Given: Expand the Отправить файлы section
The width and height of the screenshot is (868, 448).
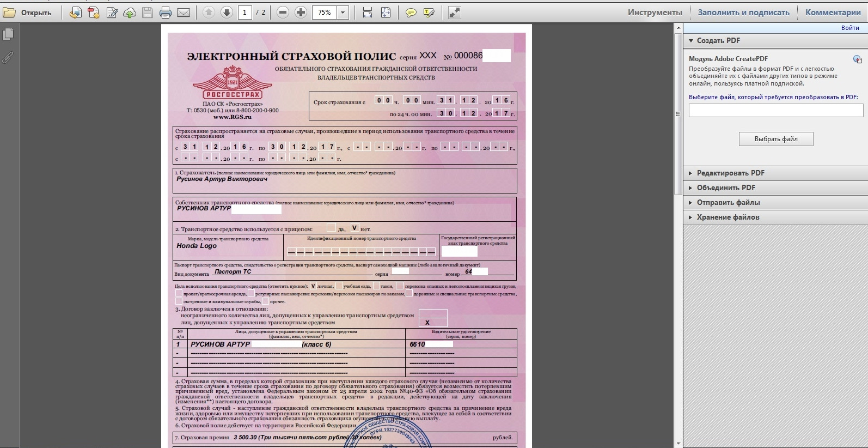Looking at the screenshot, I should [775, 202].
